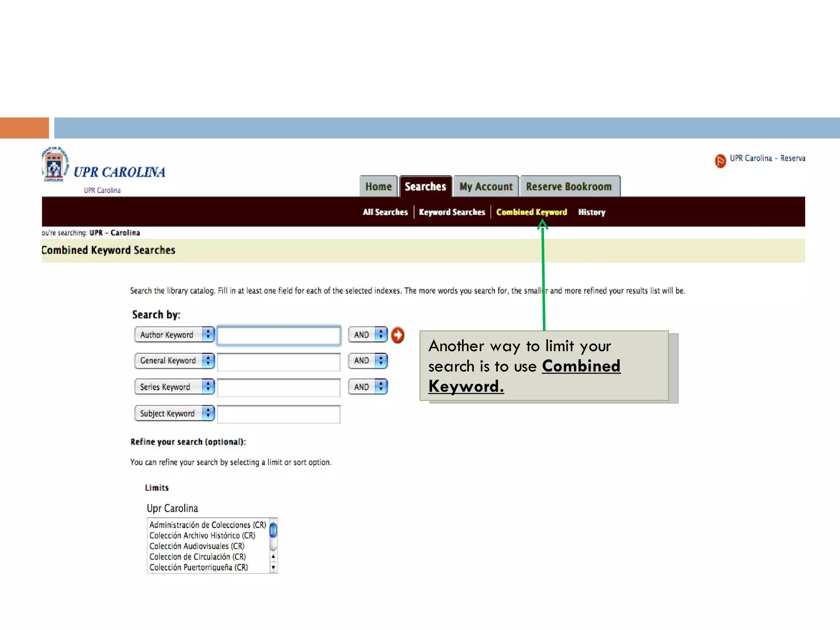Focus the Subject Keyword text field
Viewport: 840px width, 630px height.
(278, 414)
